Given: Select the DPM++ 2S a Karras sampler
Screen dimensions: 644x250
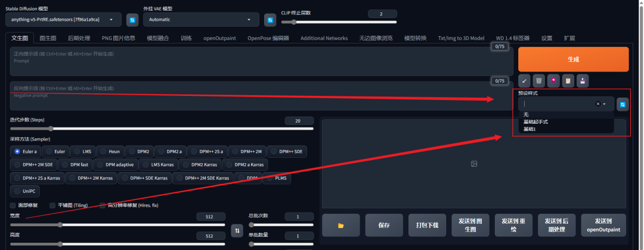Looking at the screenshot, I should pyautogui.click(x=38, y=179).
